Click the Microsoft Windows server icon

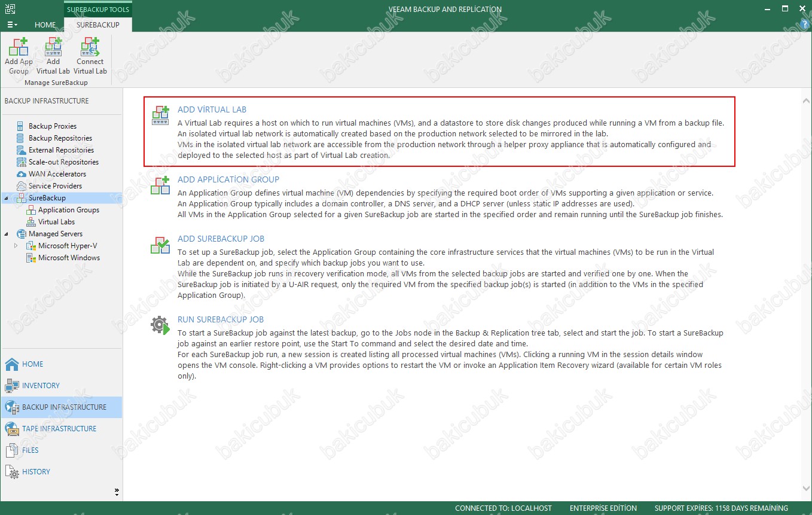32,258
